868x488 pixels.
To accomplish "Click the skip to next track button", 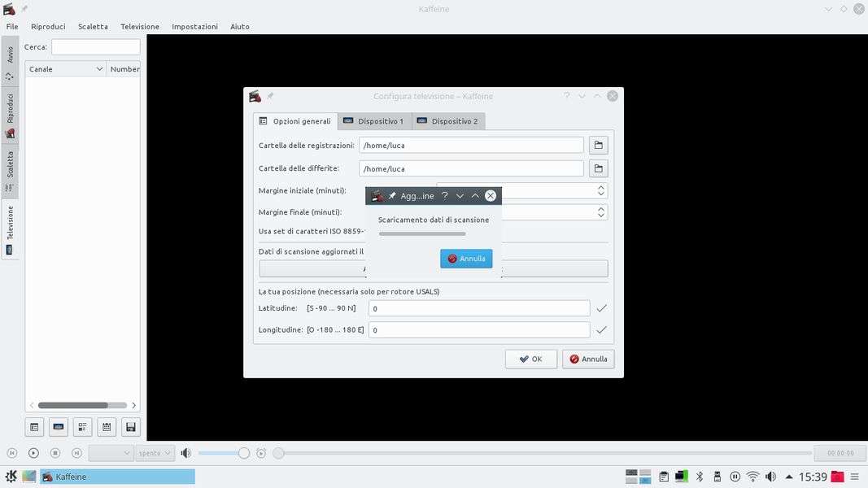I will pyautogui.click(x=77, y=452).
